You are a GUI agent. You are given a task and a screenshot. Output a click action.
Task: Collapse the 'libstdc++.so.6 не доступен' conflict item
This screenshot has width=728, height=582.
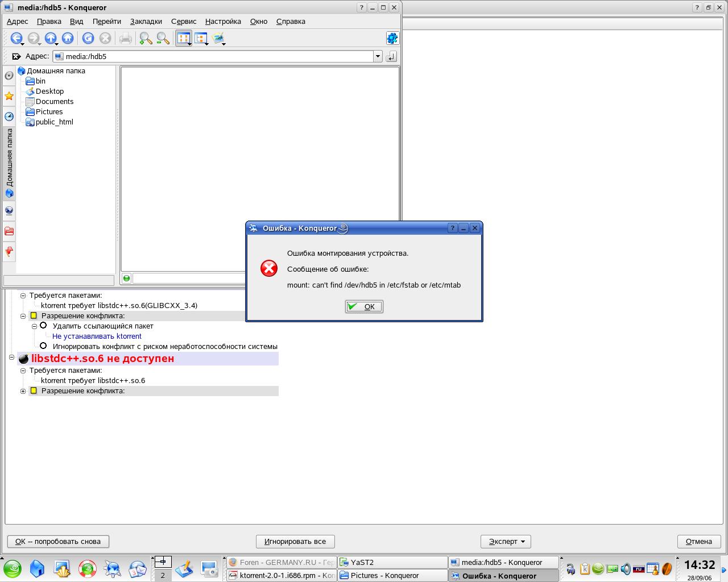click(x=12, y=357)
